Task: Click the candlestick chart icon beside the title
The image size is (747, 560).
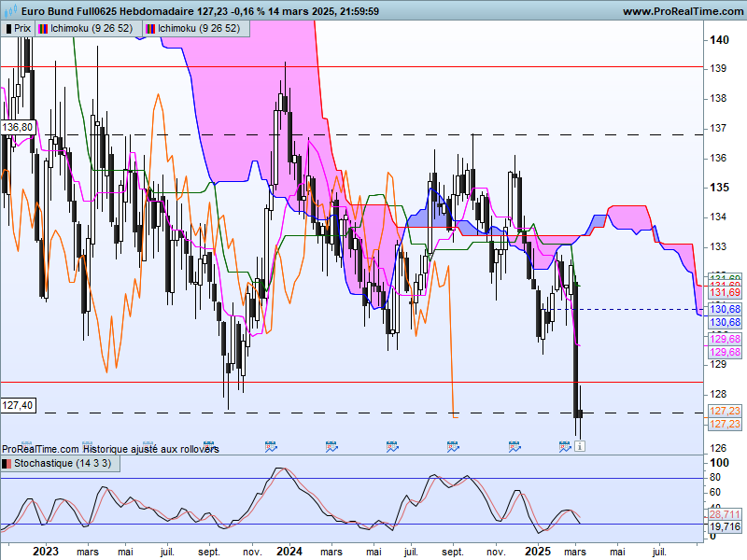Action: (x=9, y=10)
